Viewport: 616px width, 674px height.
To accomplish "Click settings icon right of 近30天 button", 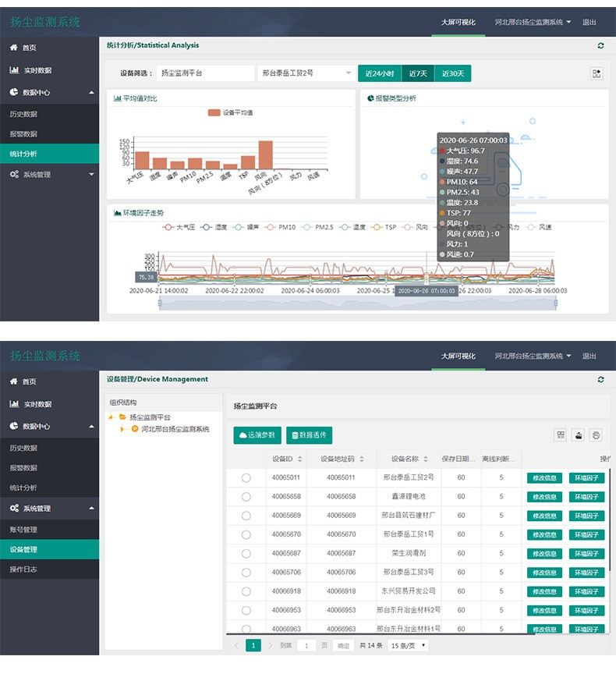I will pos(596,73).
